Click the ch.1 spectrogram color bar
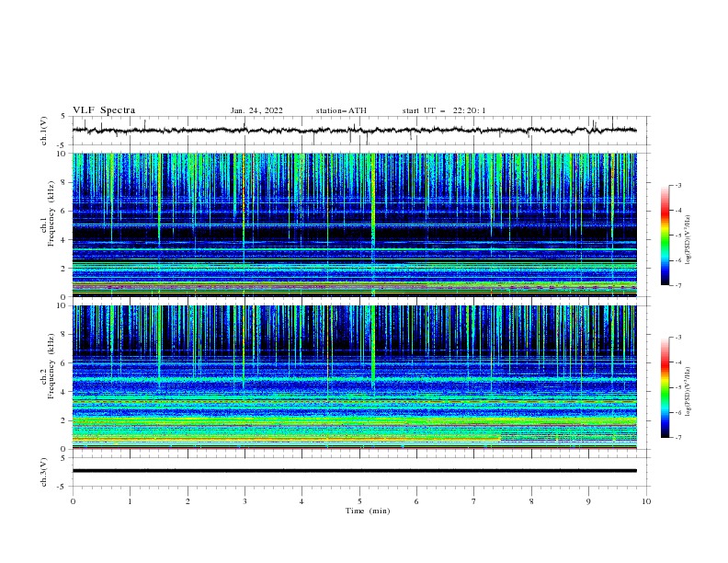Viewport: 728px width, 563px height. [x=665, y=236]
